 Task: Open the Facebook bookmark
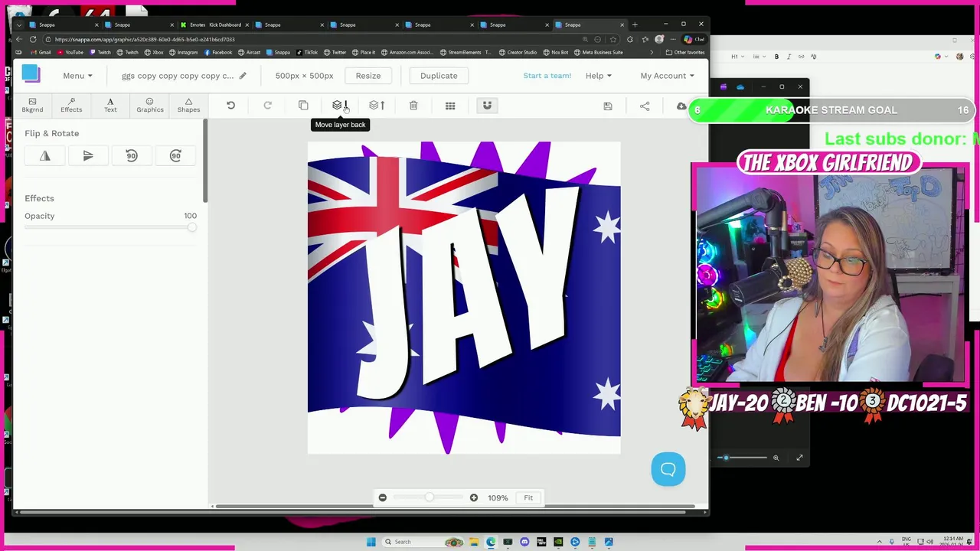click(x=218, y=52)
